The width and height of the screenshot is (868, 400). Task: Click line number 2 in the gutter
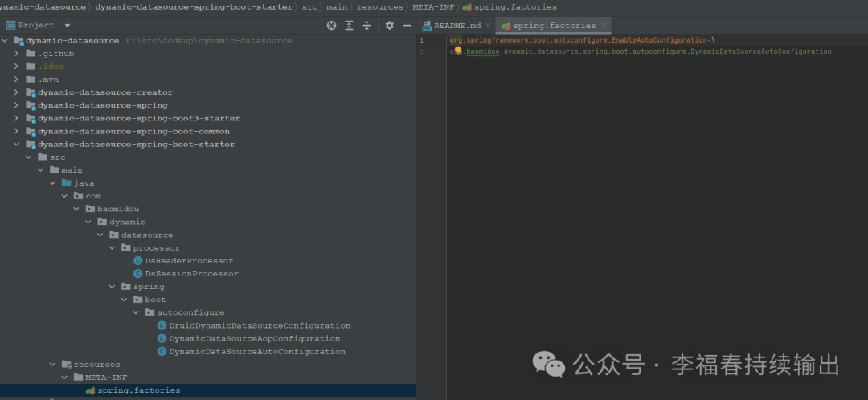(x=422, y=51)
